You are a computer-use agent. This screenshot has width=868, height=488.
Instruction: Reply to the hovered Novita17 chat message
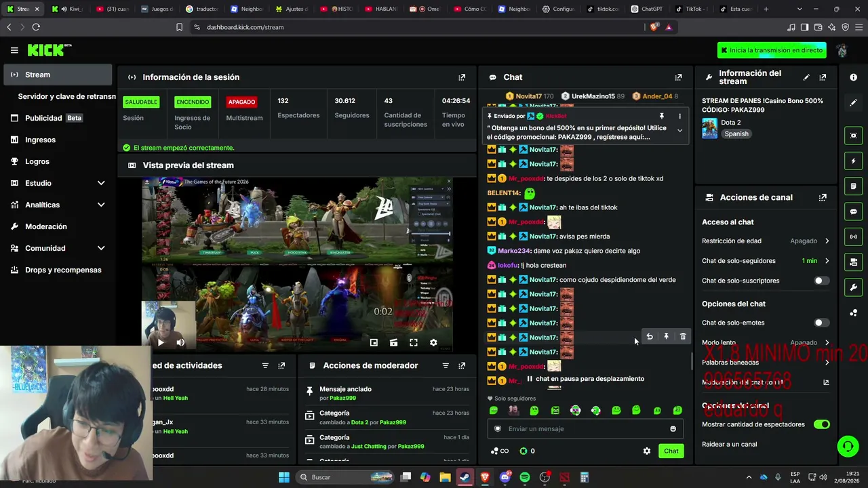point(650,336)
